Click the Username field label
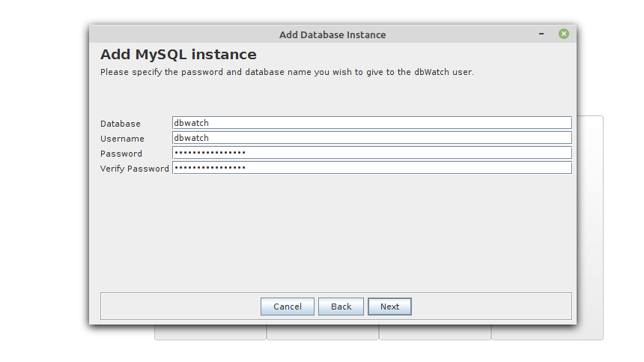The image size is (644, 362). [x=122, y=139]
